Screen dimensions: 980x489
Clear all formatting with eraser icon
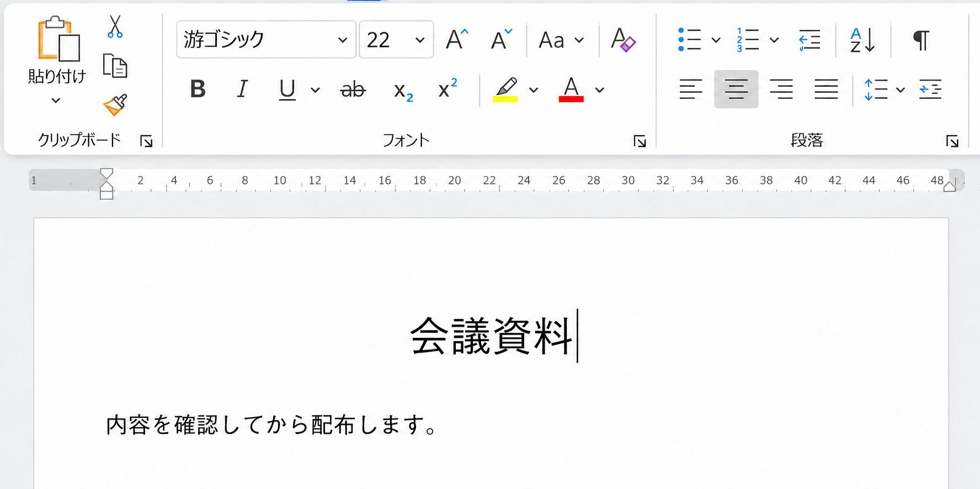tap(623, 39)
